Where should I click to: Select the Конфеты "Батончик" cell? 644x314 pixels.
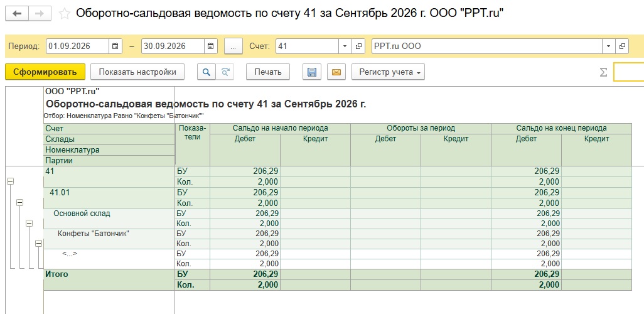(109, 239)
